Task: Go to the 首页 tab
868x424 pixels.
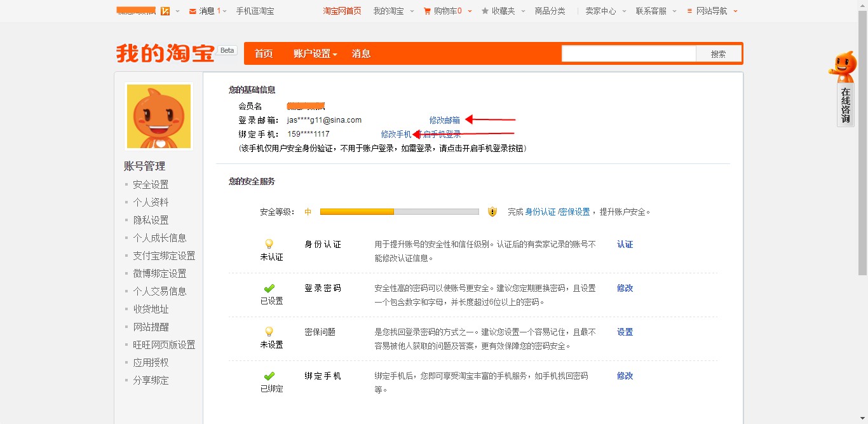Action: (264, 54)
